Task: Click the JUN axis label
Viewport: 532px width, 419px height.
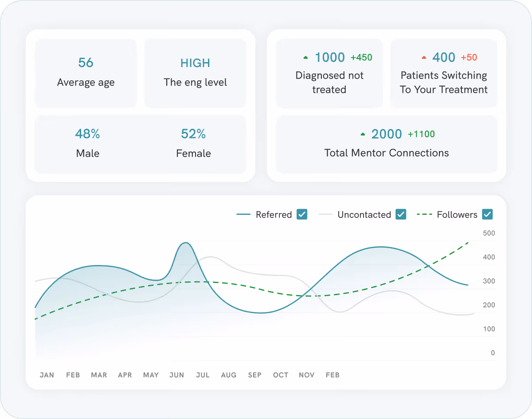Action: click(x=177, y=375)
